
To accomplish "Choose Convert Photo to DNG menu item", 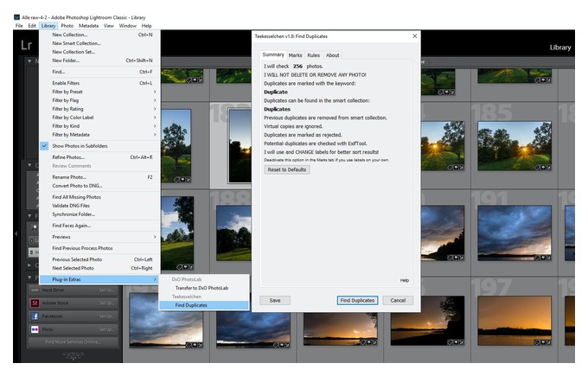I will point(99,186).
